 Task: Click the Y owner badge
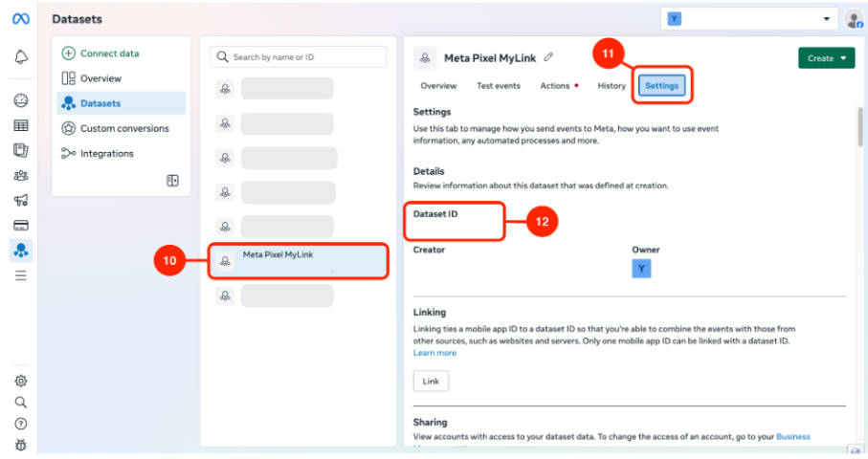(641, 269)
